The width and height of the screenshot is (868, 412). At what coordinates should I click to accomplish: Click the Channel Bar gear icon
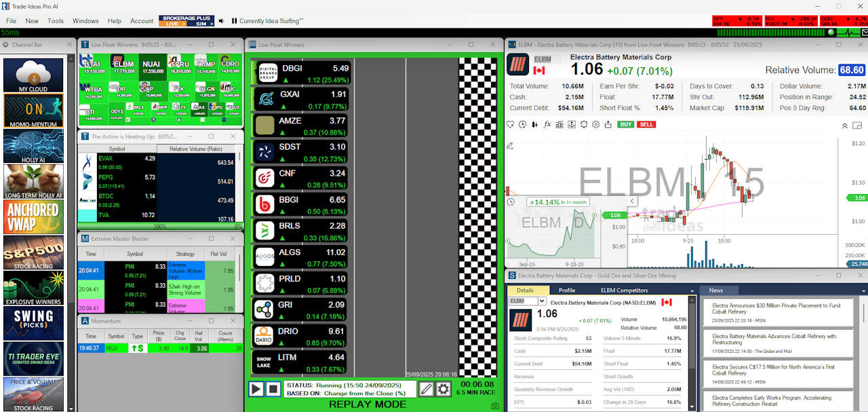pyautogui.click(x=6, y=45)
